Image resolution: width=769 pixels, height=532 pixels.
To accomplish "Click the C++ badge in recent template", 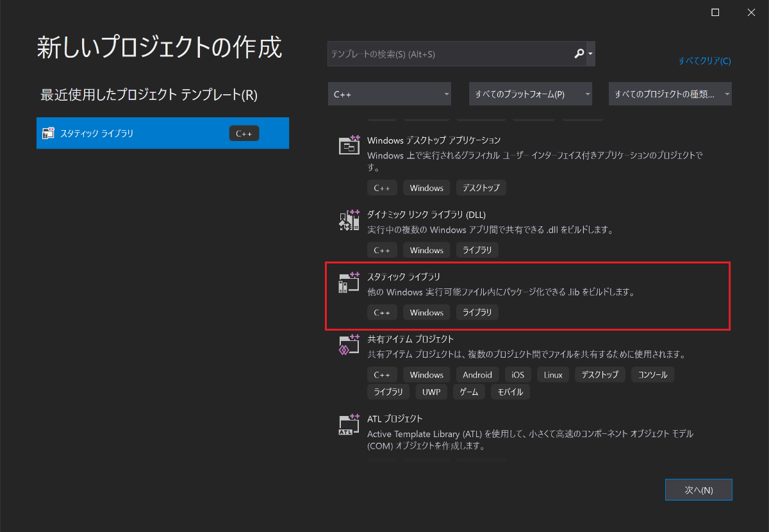I will 244,133.
